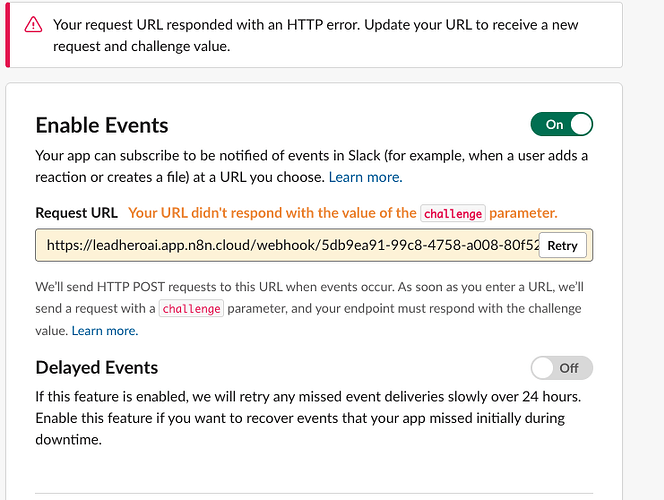This screenshot has width=664, height=500.
Task: Click the red warning triangle icon
Action: pyautogui.click(x=33, y=24)
